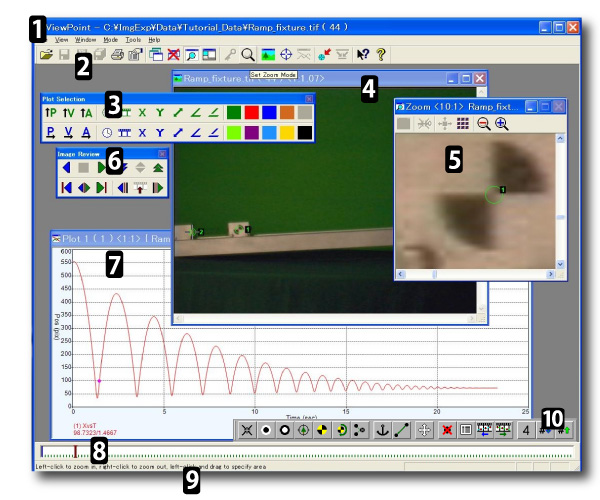This screenshot has width=600, height=500.
Task: Click the green A acceleration plot button
Action: [86, 113]
